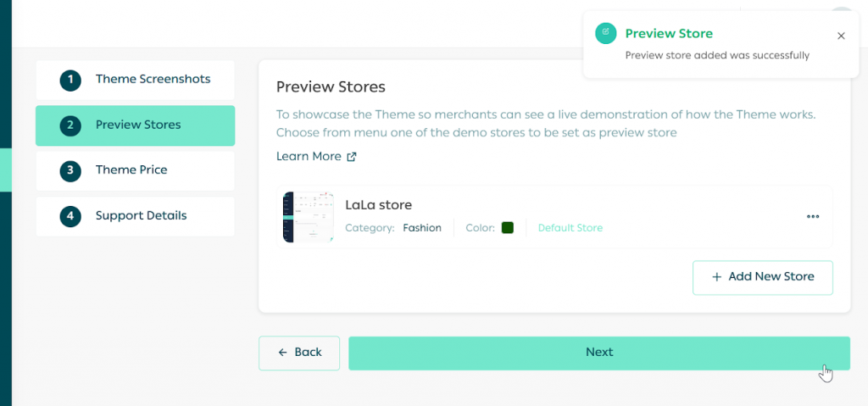Switch to Support Details step
The width and height of the screenshot is (868, 406).
pyautogui.click(x=141, y=215)
